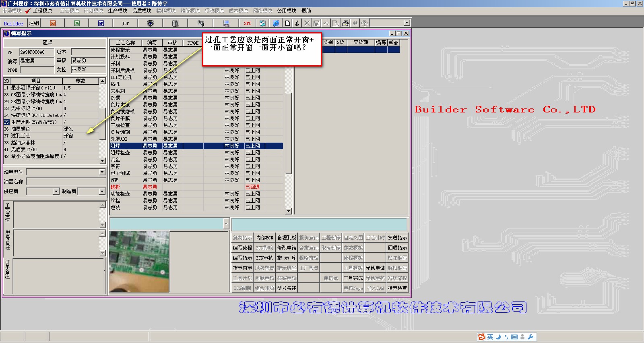Click the 编写流程 button
This screenshot has height=343, width=644.
tap(242, 248)
